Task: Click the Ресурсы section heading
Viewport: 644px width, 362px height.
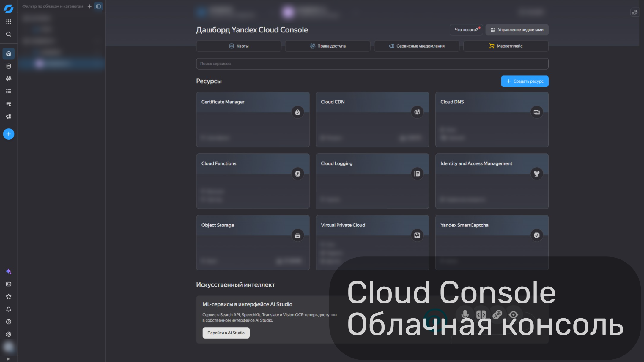Action: click(209, 81)
